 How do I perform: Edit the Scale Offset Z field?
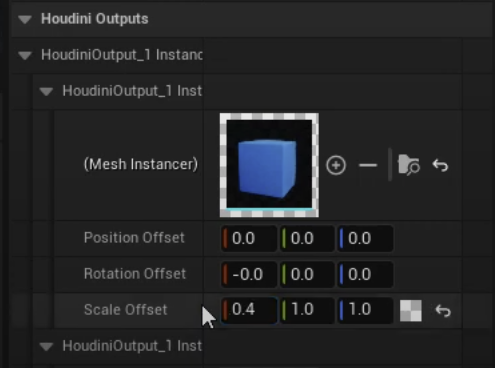pos(365,310)
